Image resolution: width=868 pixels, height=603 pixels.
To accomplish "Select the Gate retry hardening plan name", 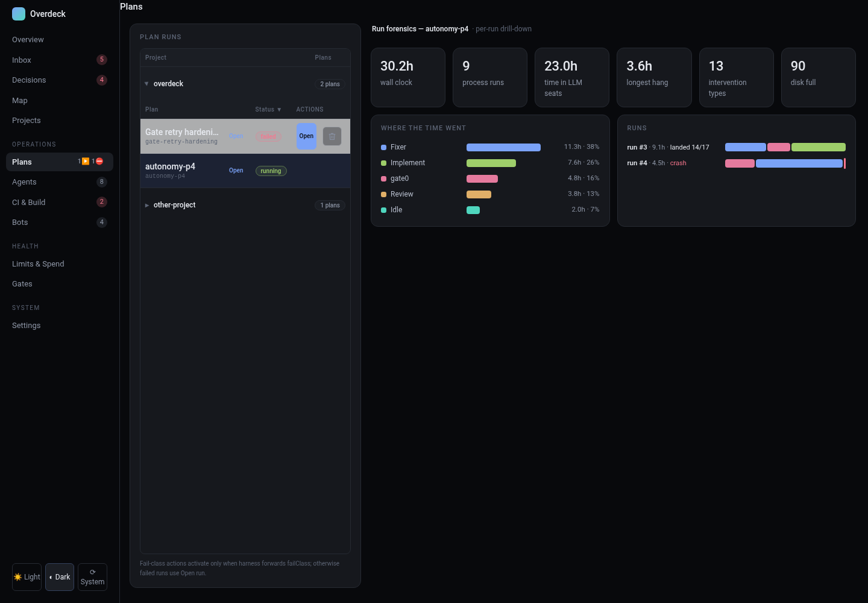I will [x=182, y=132].
